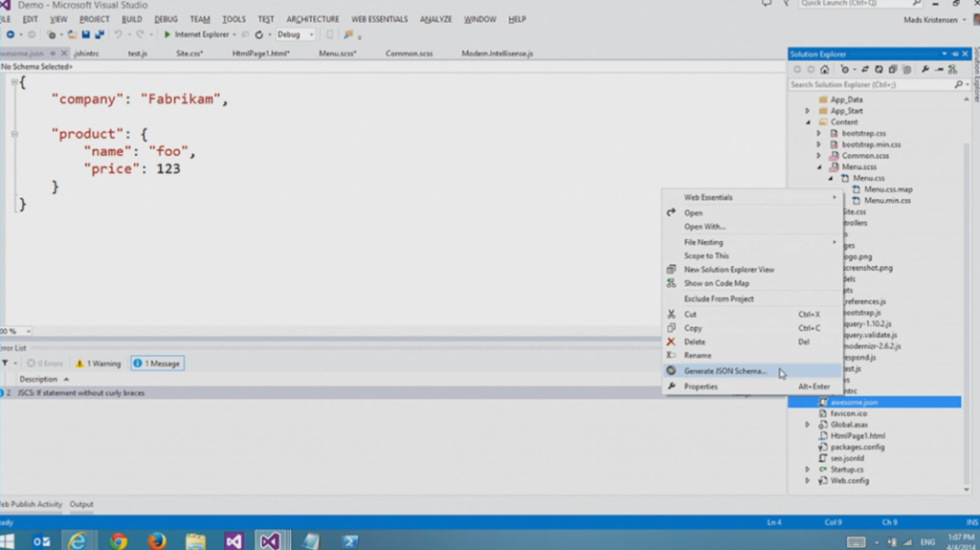Click the Search Solution Explorer field

(x=870, y=84)
